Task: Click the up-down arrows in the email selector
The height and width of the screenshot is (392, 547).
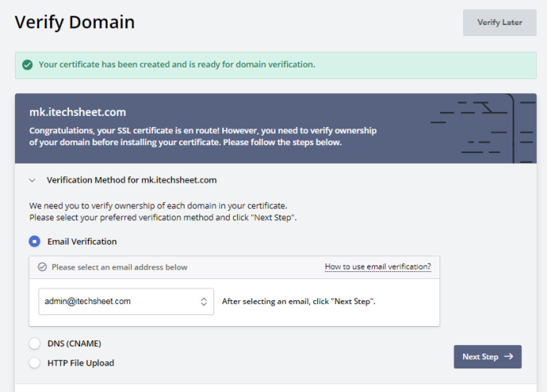Action: (204, 301)
